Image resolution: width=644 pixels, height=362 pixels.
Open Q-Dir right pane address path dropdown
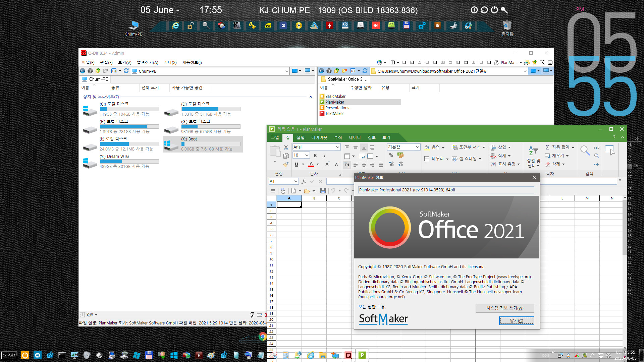(525, 71)
